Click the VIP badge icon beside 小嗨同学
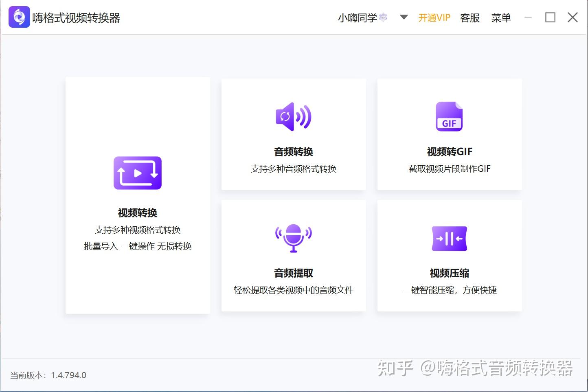The height and width of the screenshot is (392, 588). tap(383, 17)
